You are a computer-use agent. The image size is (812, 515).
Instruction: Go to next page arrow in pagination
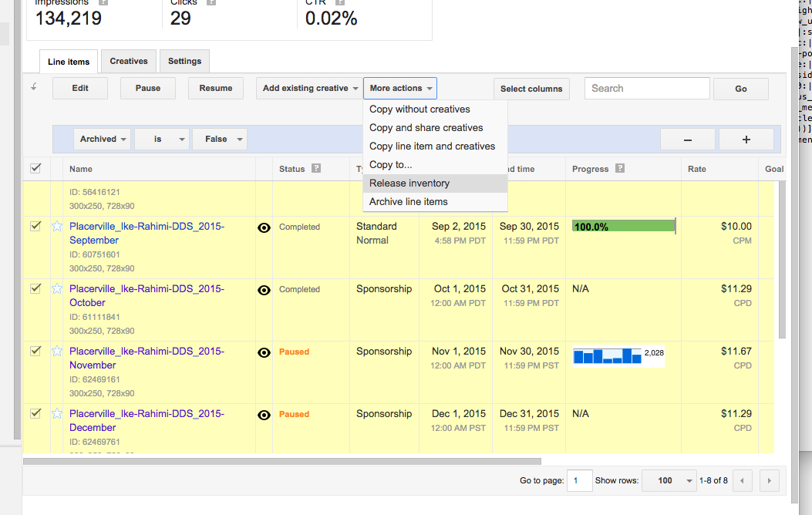(768, 481)
